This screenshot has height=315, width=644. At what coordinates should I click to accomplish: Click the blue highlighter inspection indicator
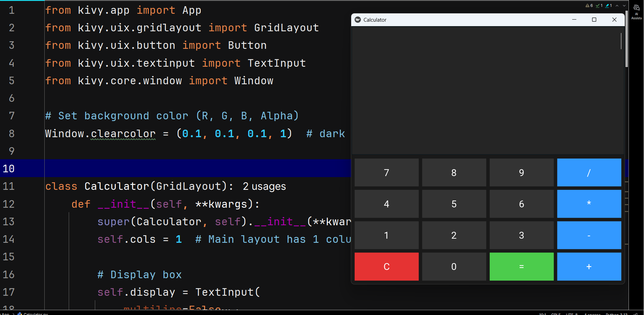pos(609,6)
